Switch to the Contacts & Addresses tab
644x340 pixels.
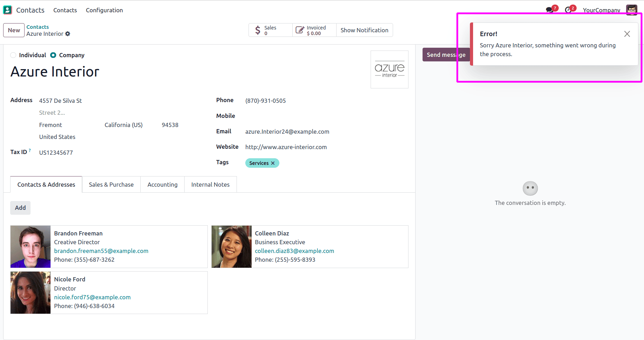click(x=46, y=185)
